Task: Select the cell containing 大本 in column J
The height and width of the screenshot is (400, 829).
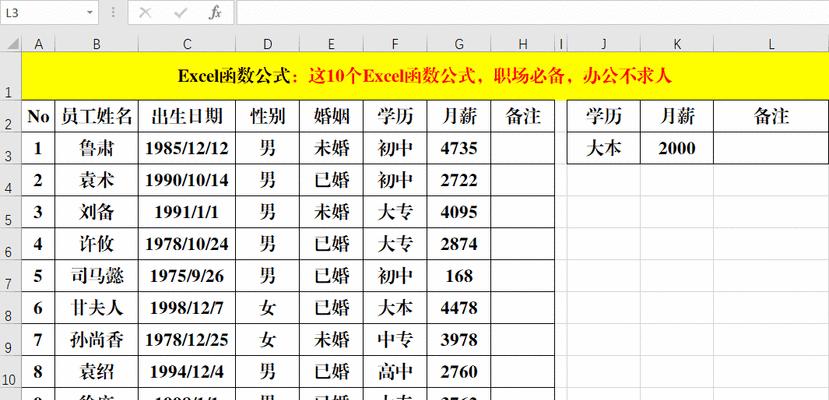Action: [603, 148]
